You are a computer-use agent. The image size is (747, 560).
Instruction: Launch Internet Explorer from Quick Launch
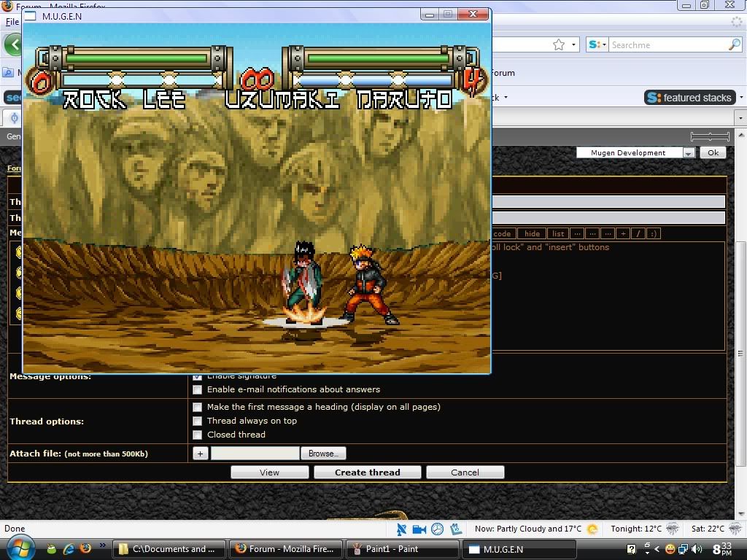(69, 549)
